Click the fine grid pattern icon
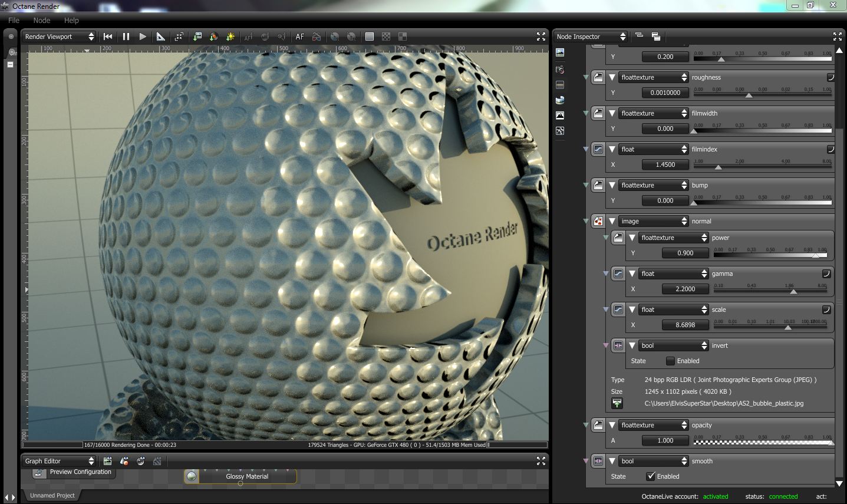Image resolution: width=847 pixels, height=504 pixels. coord(370,37)
